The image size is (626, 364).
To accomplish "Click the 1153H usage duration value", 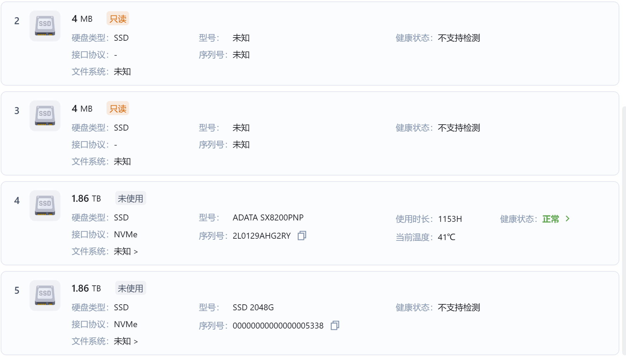I will [x=450, y=219].
